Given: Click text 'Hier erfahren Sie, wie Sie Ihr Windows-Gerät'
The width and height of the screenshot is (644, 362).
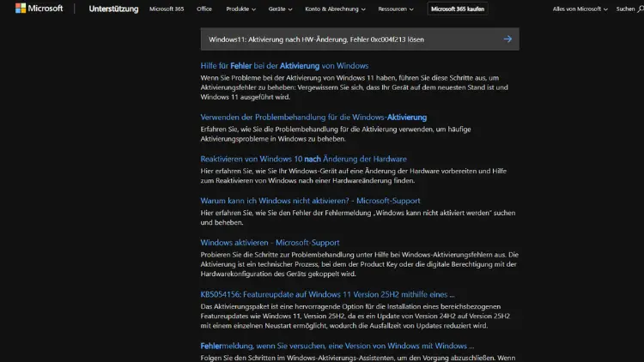Looking at the screenshot, I should [353, 176].
